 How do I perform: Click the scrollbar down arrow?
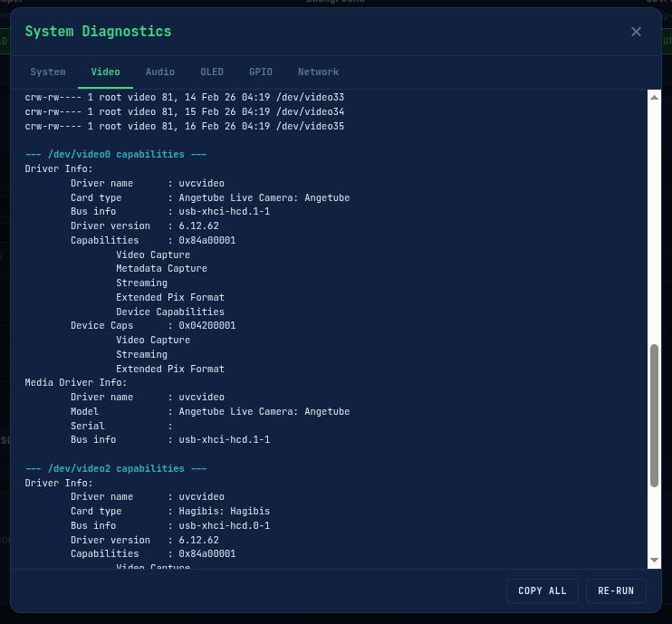(x=654, y=562)
